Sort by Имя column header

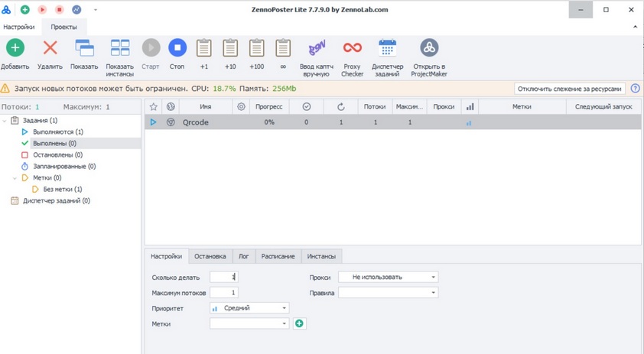click(x=206, y=106)
